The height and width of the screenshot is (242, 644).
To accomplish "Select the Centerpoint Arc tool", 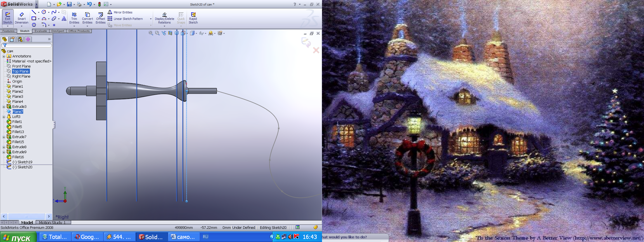I will tap(44, 18).
